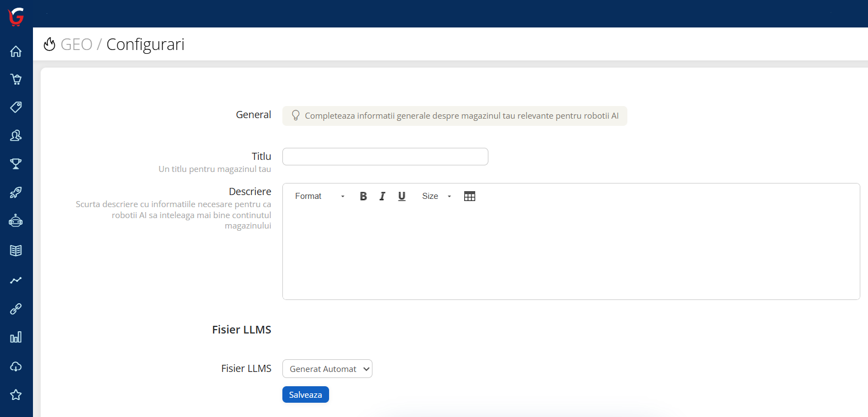Toggle bold formatting in editor
Viewport: 868px width, 417px height.
pos(363,196)
